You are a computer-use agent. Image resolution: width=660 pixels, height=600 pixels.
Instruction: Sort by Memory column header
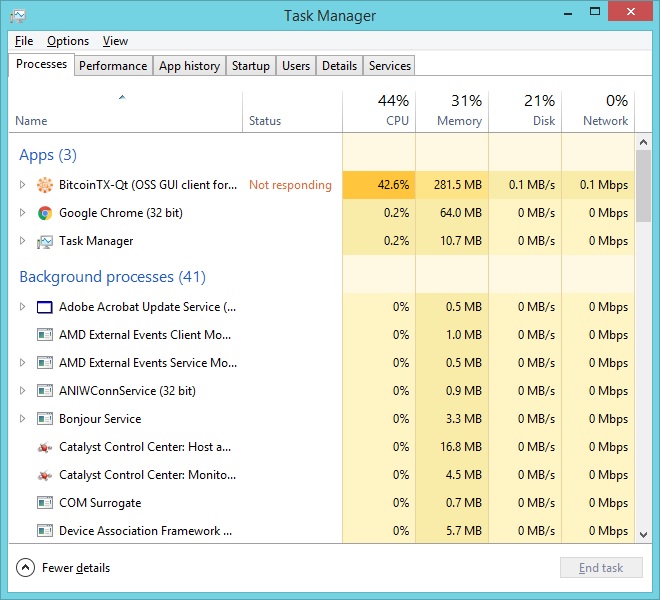[452, 112]
